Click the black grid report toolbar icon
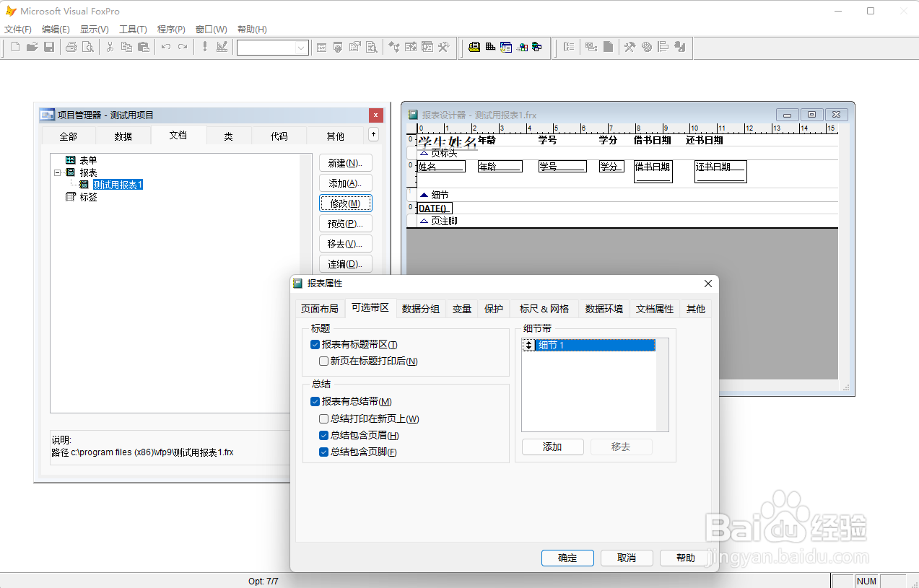This screenshot has width=919, height=588. pos(490,47)
